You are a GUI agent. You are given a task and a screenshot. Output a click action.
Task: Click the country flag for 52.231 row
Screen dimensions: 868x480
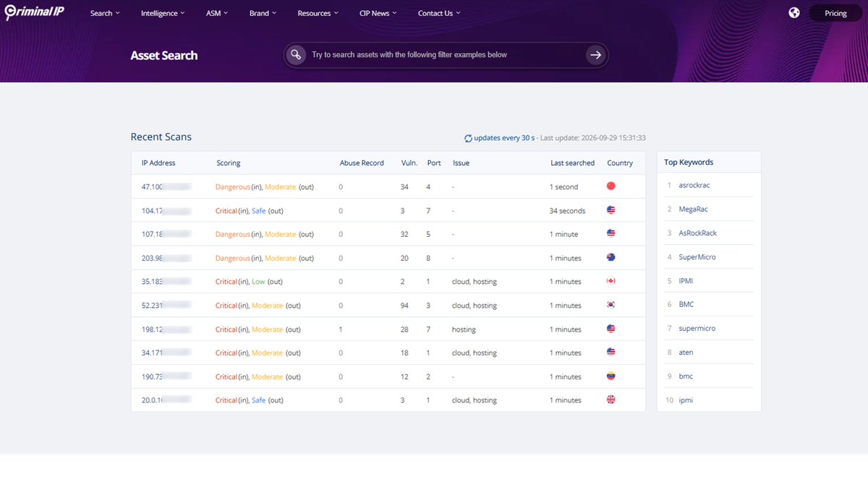(610, 305)
